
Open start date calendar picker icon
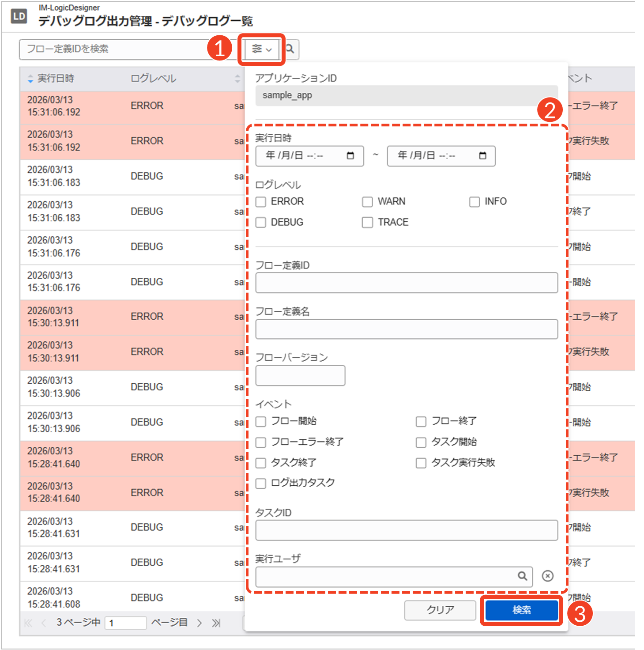pos(350,155)
